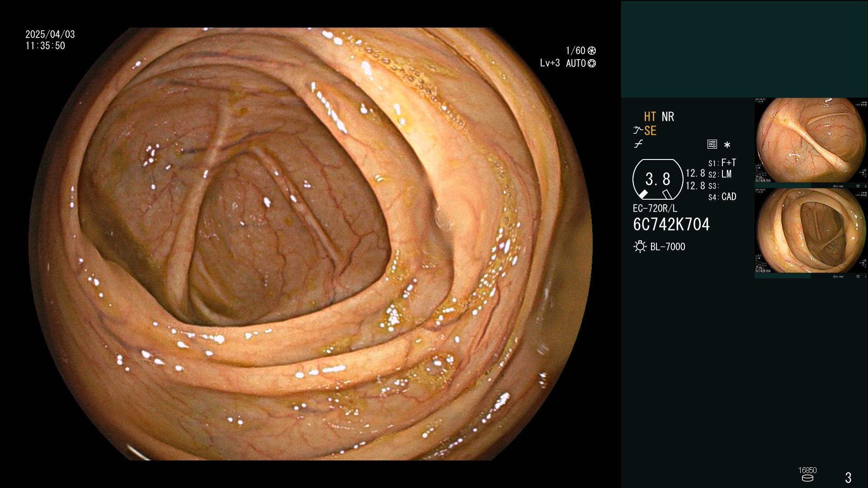This screenshot has width=868, height=488.
Task: Click the 1/60 shutter speed value
Action: (576, 51)
